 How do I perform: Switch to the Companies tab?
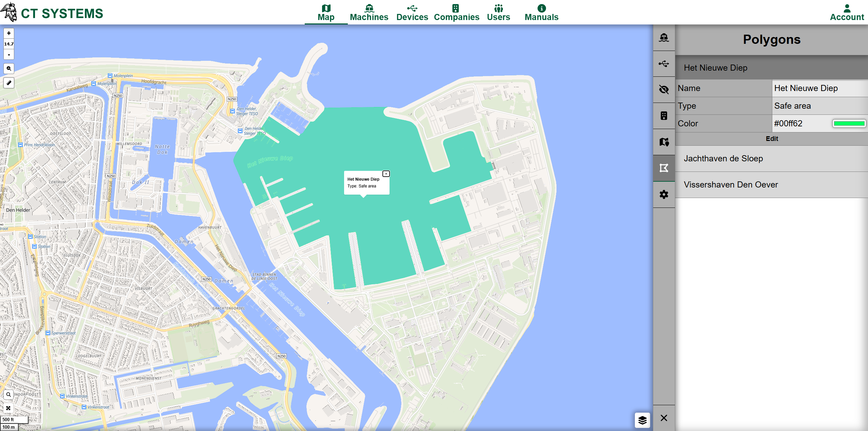[x=456, y=12]
